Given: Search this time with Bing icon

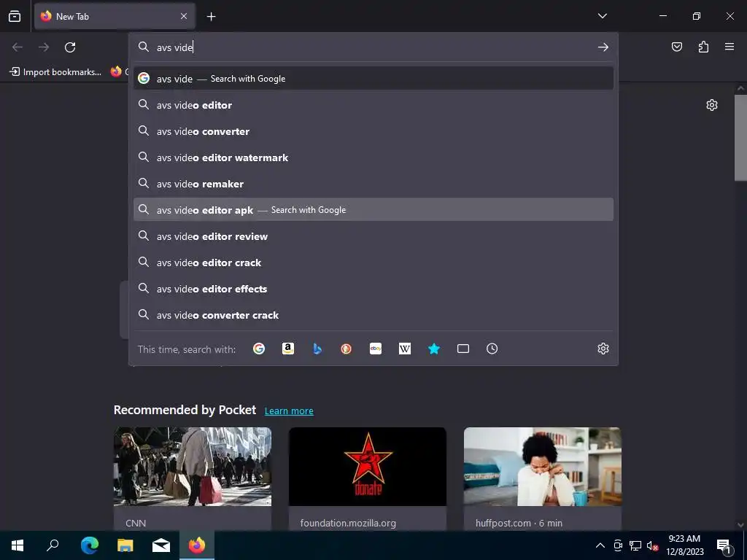Looking at the screenshot, I should coord(317,349).
